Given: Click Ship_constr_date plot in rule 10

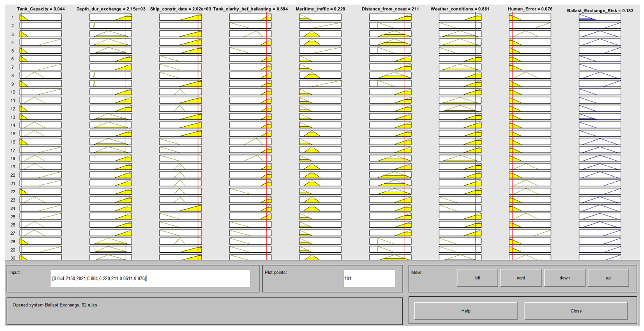Looking at the screenshot, I should [180, 92].
